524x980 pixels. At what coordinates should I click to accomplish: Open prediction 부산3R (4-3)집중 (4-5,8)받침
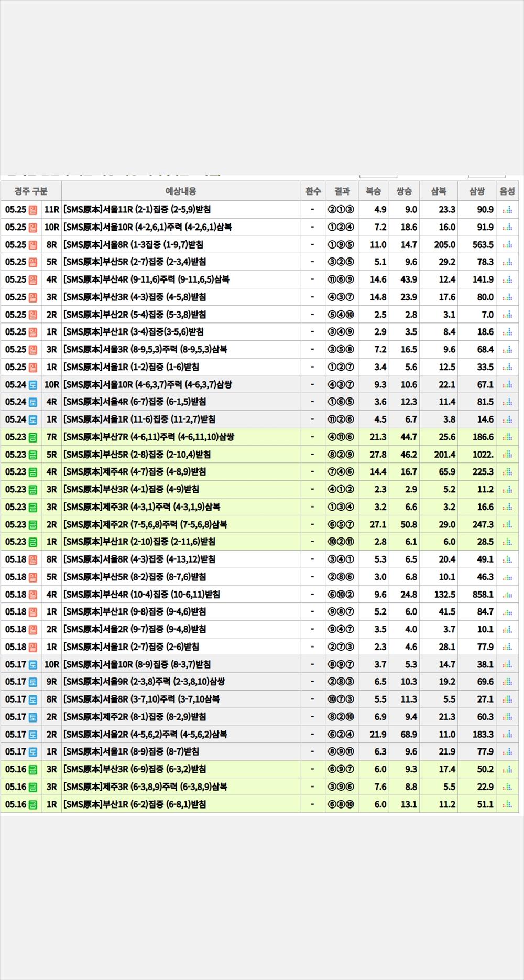[135, 297]
